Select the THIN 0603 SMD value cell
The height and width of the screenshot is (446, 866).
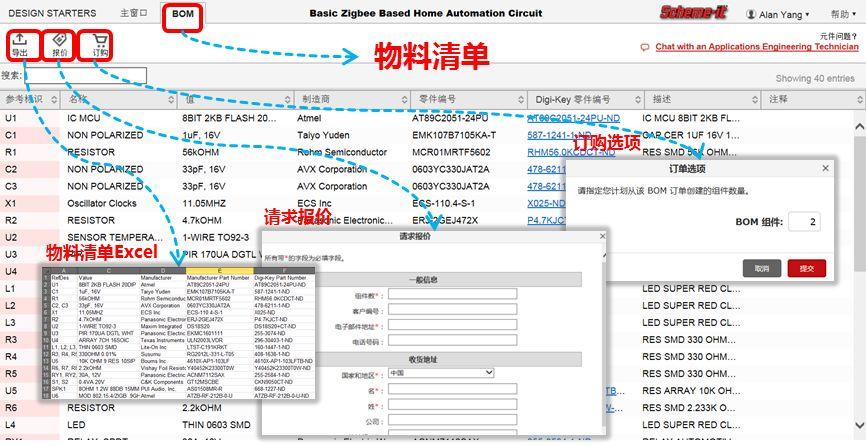216,425
